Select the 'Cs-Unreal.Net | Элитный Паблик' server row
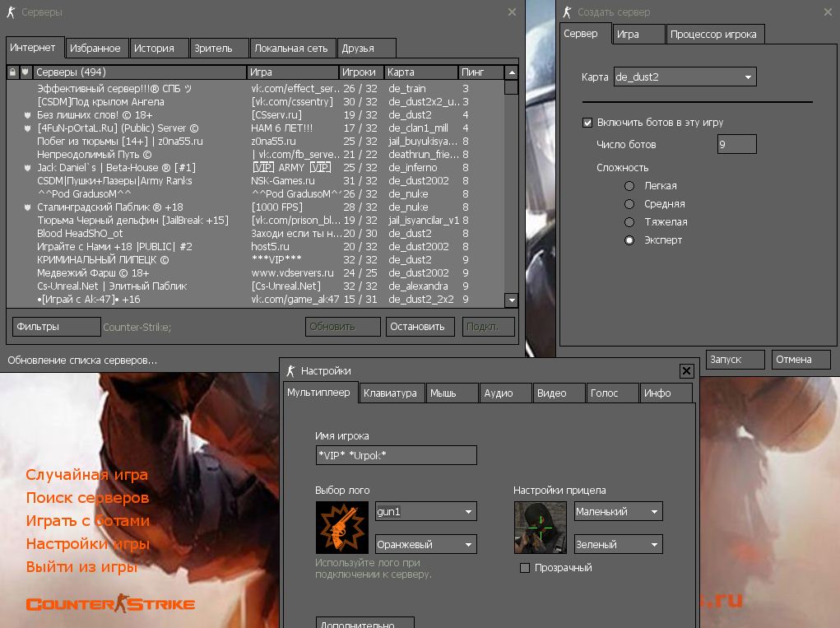The image size is (840, 628). pos(255,286)
